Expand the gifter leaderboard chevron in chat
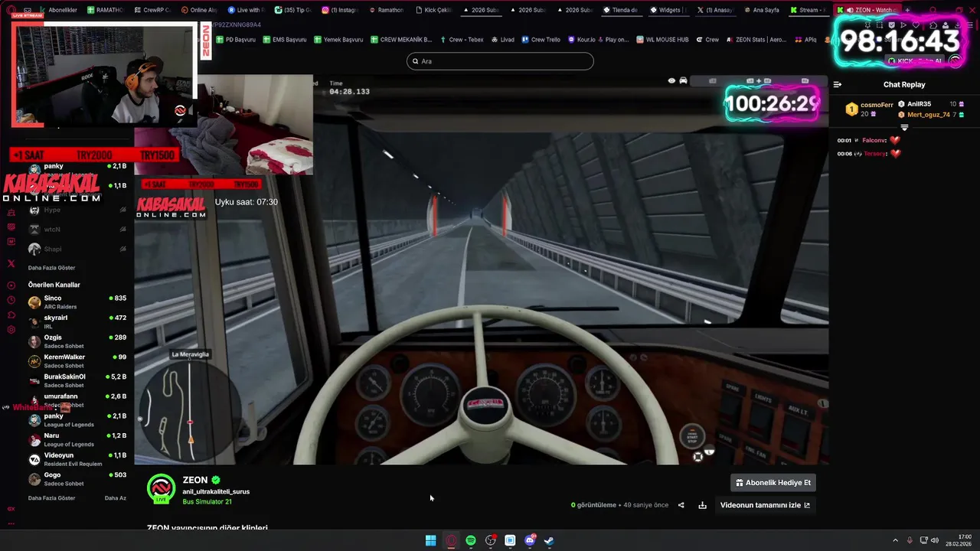980x551 pixels. point(904,127)
